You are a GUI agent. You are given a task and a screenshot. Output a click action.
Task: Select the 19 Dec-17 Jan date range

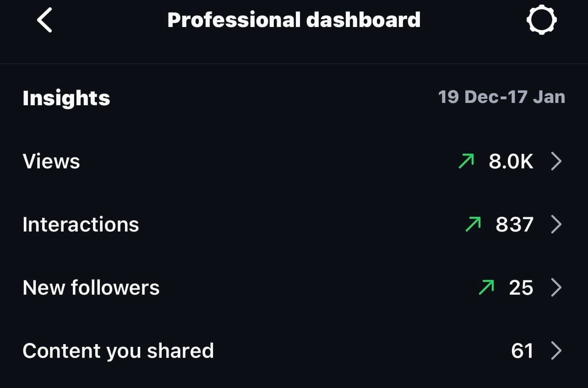501,97
